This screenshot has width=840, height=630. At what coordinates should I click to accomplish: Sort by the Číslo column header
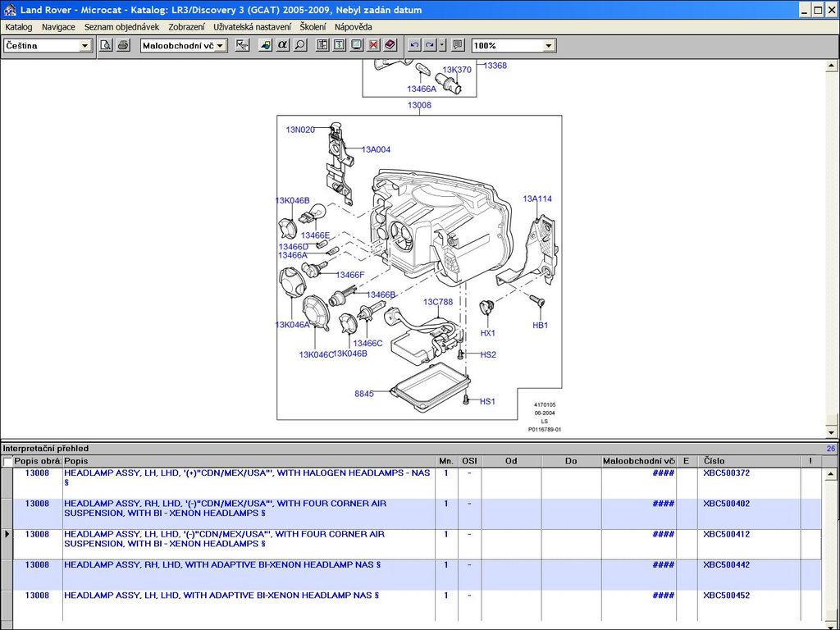click(751, 461)
